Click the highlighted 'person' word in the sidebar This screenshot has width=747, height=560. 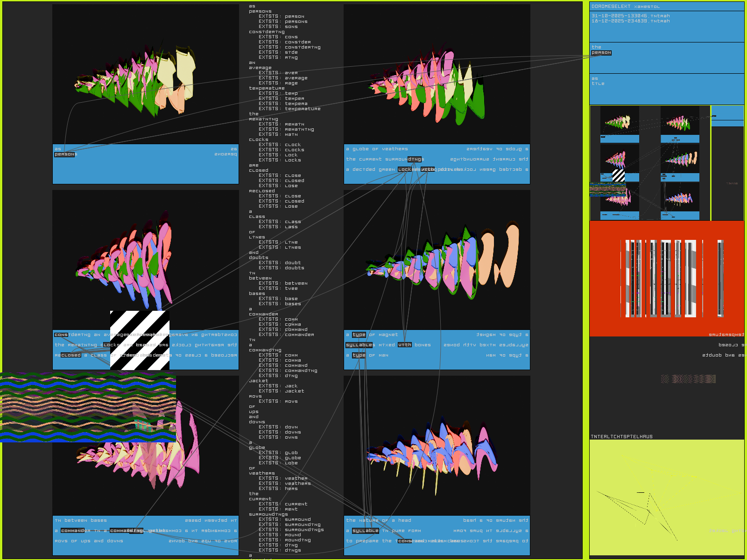601,53
